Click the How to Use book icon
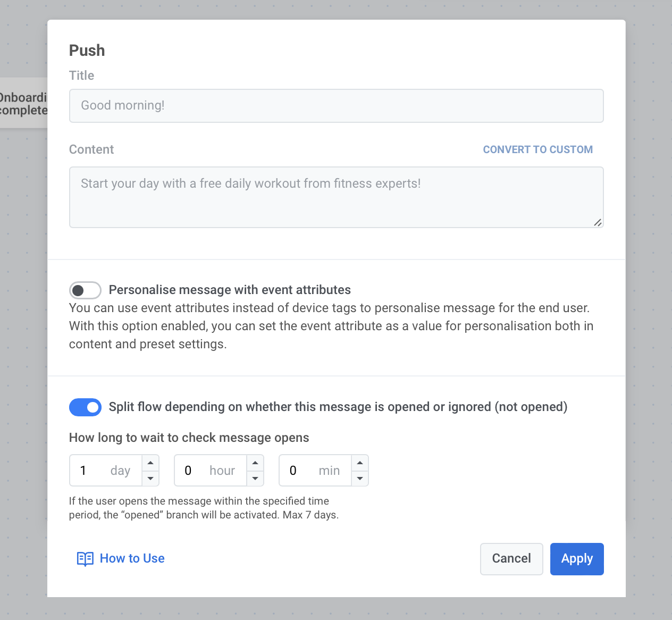This screenshot has width=672, height=620. (x=85, y=559)
